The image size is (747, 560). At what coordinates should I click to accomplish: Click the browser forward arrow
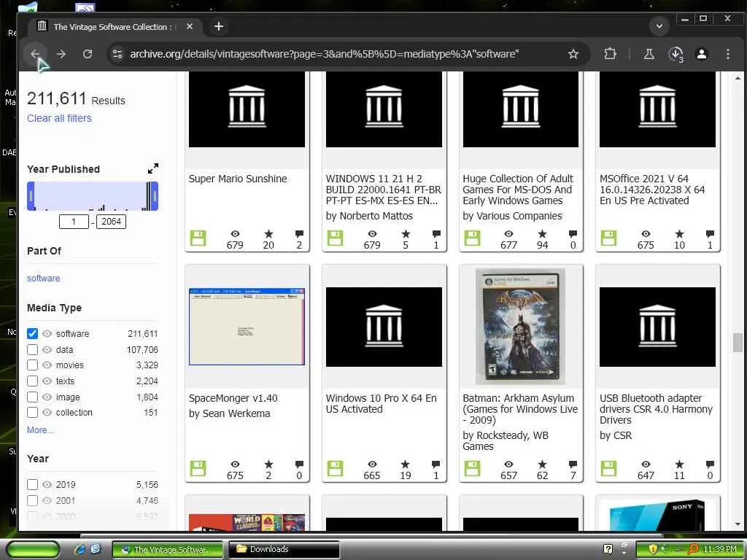(61, 54)
